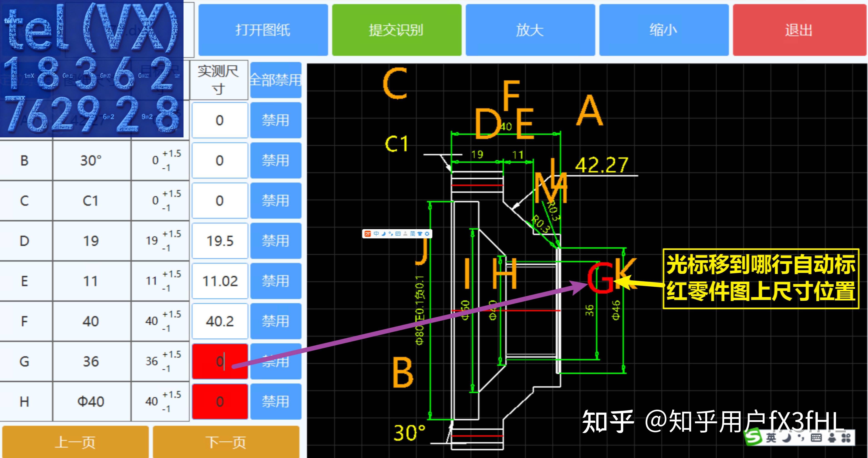Disable row C using its 禁用 button

pos(276,201)
